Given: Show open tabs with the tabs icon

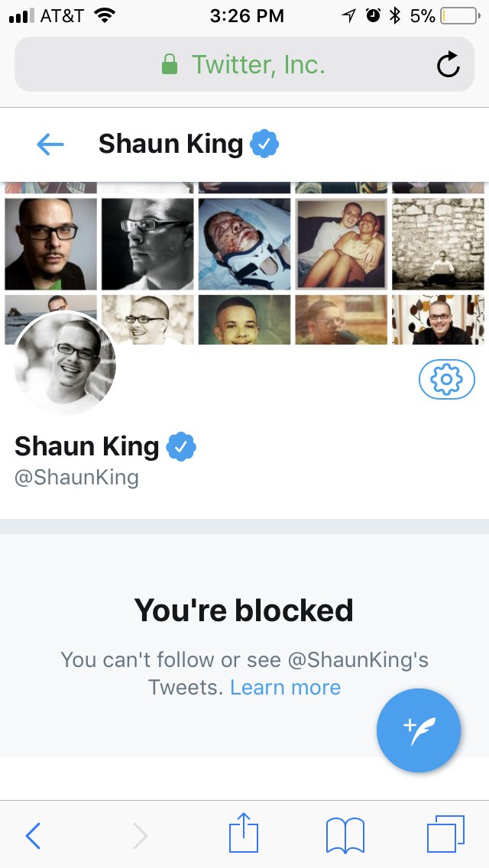Looking at the screenshot, I should (445, 834).
